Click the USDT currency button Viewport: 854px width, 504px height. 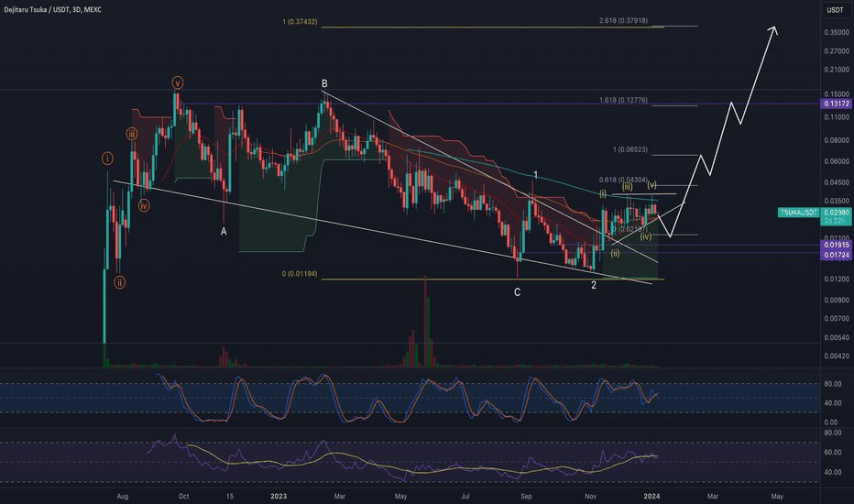836,10
